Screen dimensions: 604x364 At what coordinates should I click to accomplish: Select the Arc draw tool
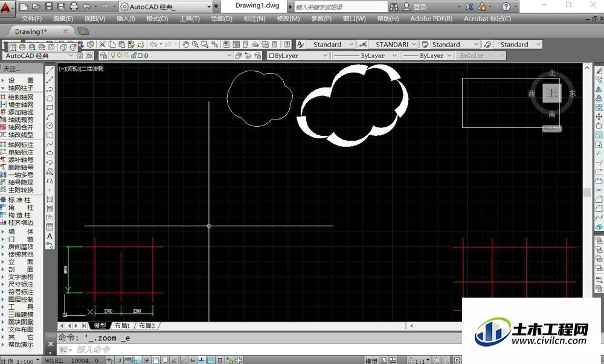[50, 117]
